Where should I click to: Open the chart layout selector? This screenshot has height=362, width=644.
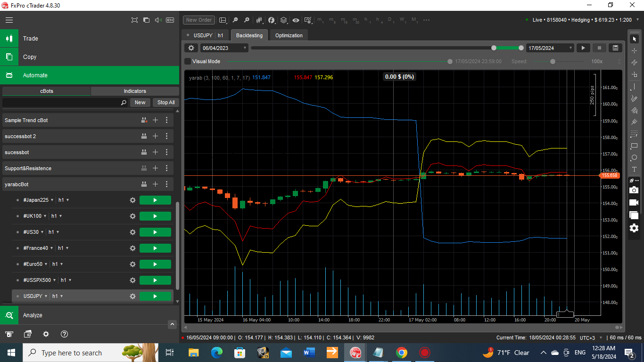[x=223, y=20]
